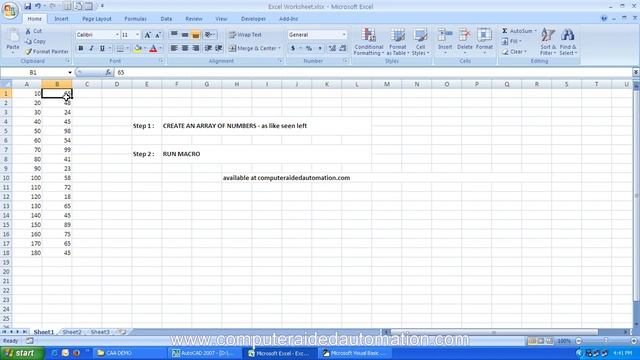Click the Select All corner button
This screenshot has width=640, height=360.
6,84
